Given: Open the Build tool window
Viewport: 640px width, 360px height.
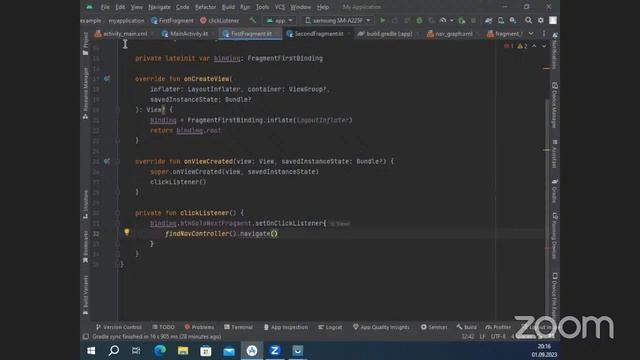Looking at the screenshot, I should 467,327.
